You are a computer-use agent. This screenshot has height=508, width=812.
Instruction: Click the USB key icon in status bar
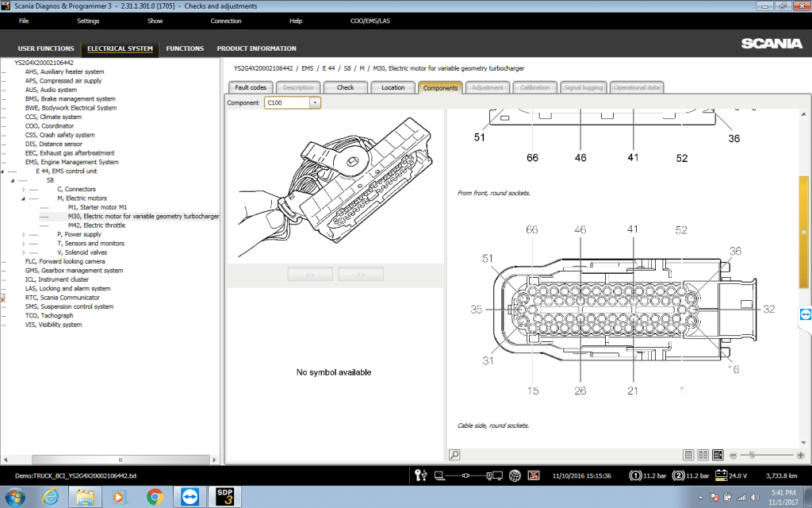(421, 475)
